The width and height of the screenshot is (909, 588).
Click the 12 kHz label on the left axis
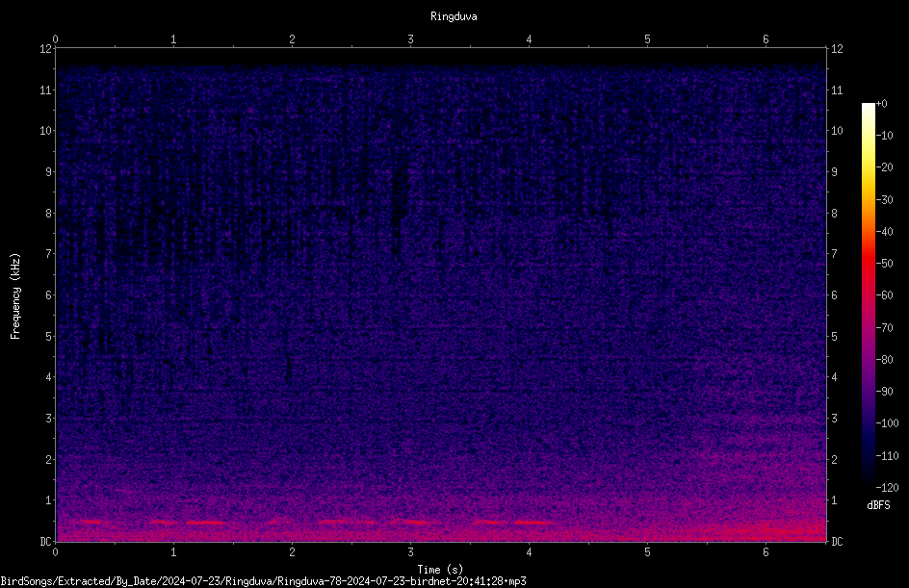click(46, 49)
